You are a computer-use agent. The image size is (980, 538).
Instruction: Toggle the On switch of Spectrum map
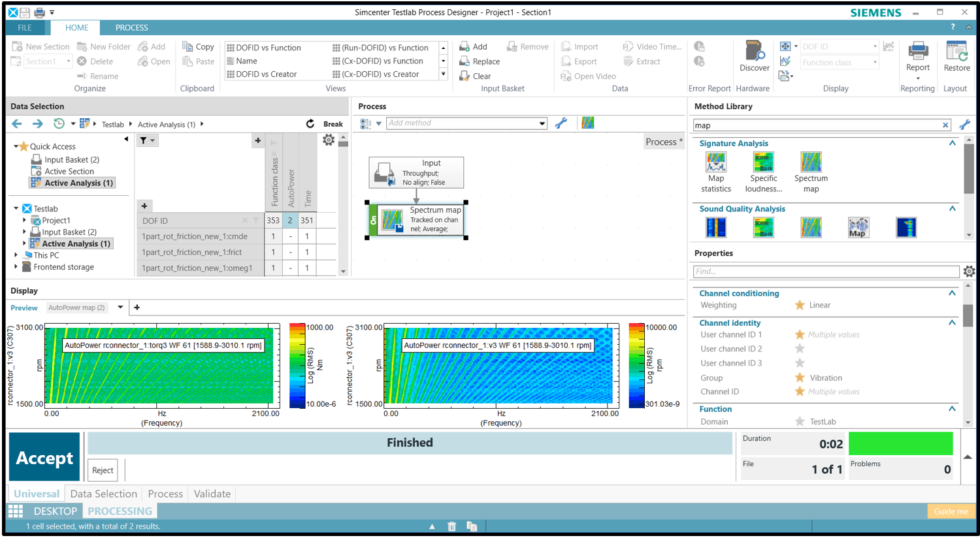(x=373, y=220)
